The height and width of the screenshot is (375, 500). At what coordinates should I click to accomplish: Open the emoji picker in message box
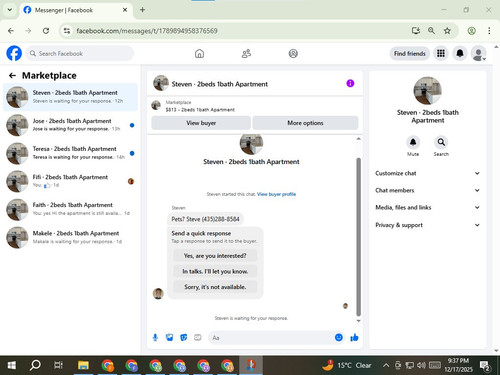(x=339, y=337)
